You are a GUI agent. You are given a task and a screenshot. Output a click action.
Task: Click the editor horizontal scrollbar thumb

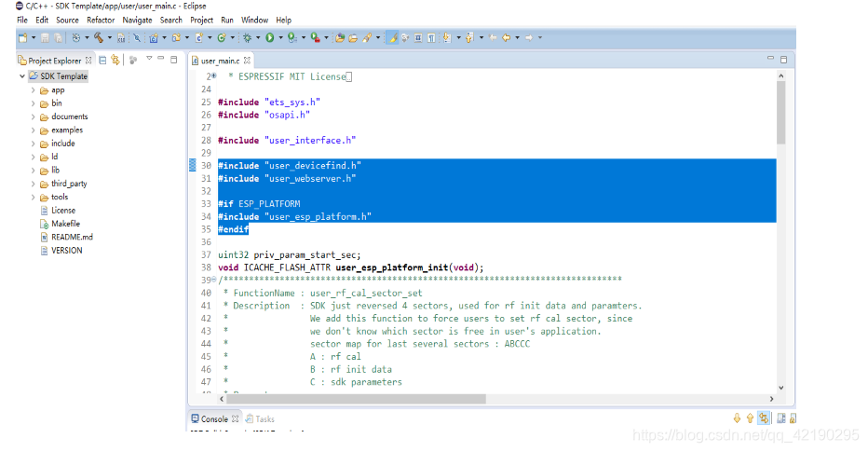coord(358,399)
